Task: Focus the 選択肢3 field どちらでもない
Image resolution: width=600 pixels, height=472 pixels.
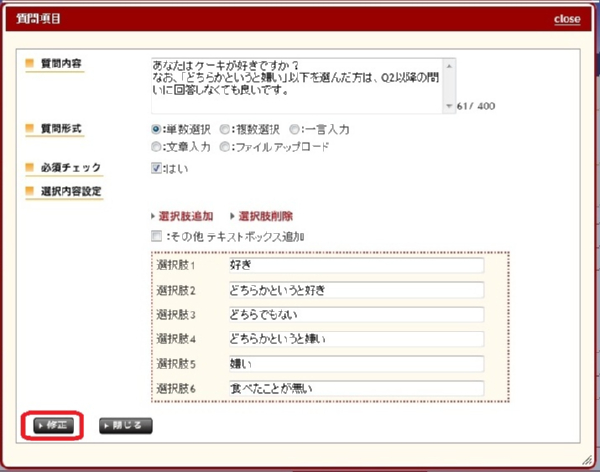Action: click(354, 315)
